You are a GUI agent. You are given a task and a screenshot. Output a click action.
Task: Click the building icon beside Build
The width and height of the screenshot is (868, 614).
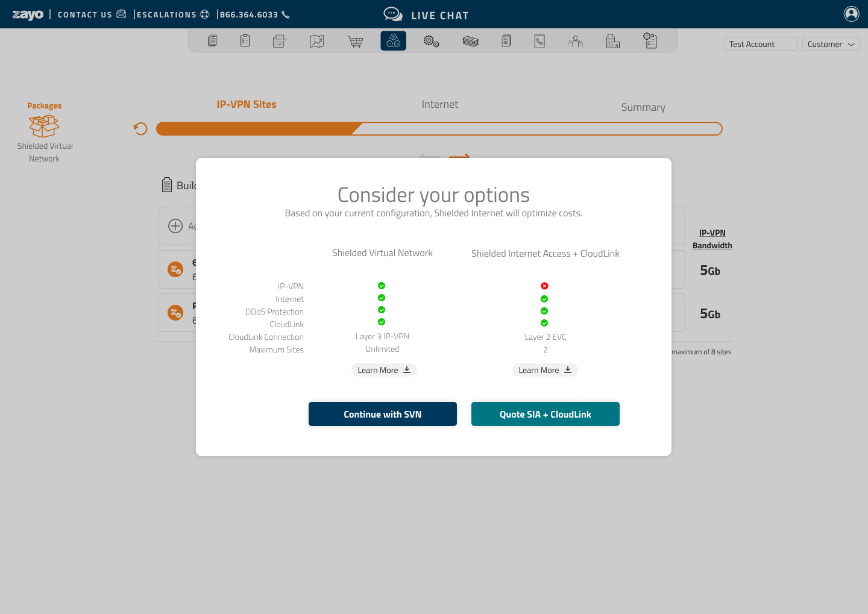pyautogui.click(x=167, y=185)
